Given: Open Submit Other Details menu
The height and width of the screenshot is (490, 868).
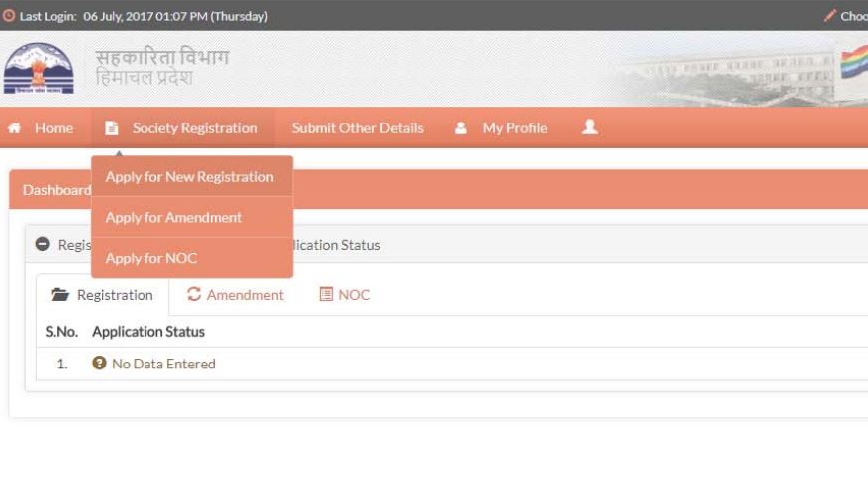Looking at the screenshot, I should 358,128.
